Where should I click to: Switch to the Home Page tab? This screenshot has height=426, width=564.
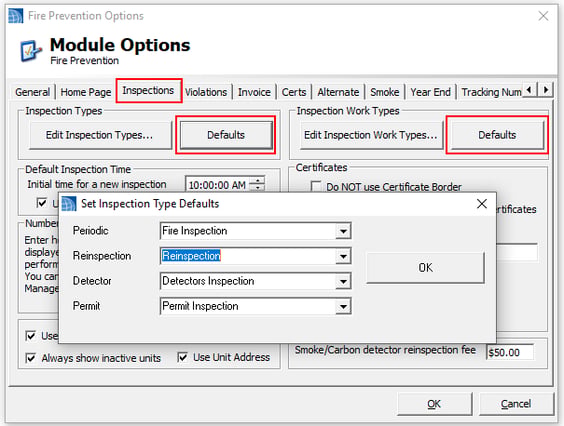click(x=86, y=92)
